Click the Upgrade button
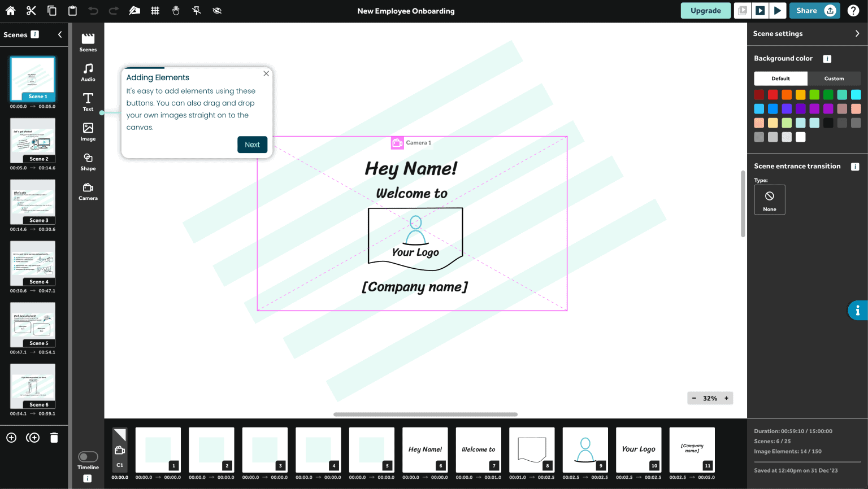This screenshot has height=489, width=868. pyautogui.click(x=705, y=11)
